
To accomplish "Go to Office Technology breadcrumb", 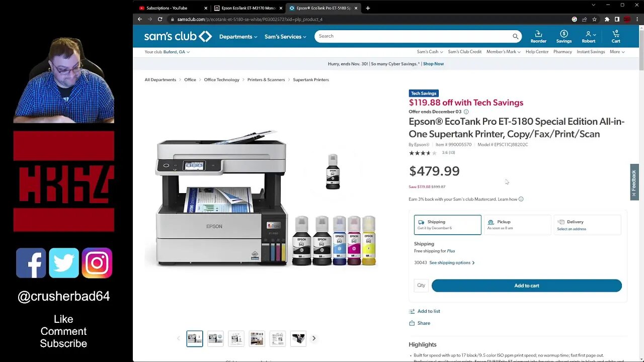I will [x=221, y=79].
